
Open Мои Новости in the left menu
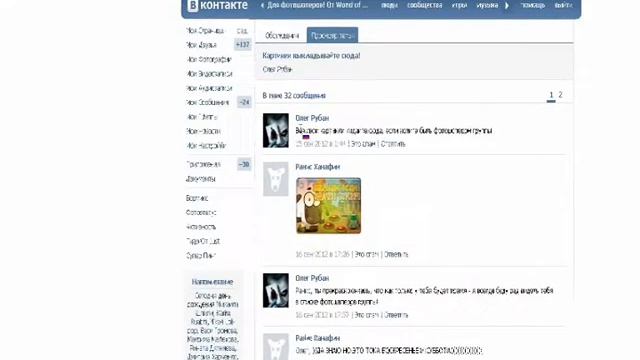203,131
